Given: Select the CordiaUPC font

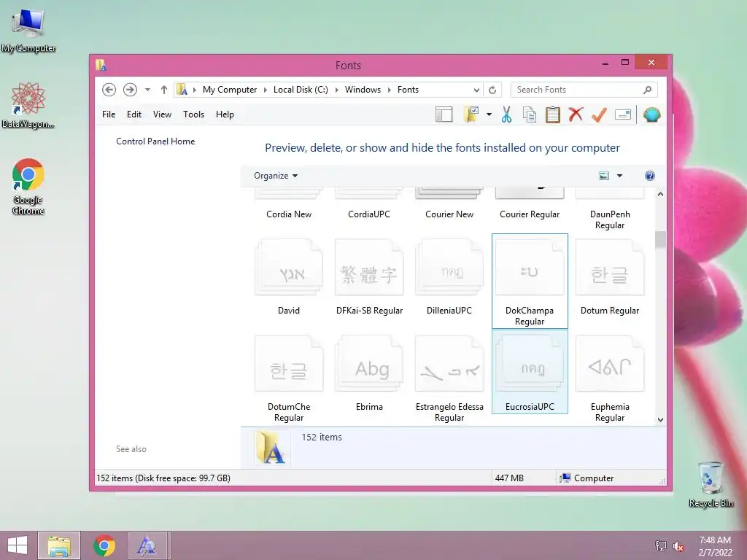Looking at the screenshot, I should (369, 214).
